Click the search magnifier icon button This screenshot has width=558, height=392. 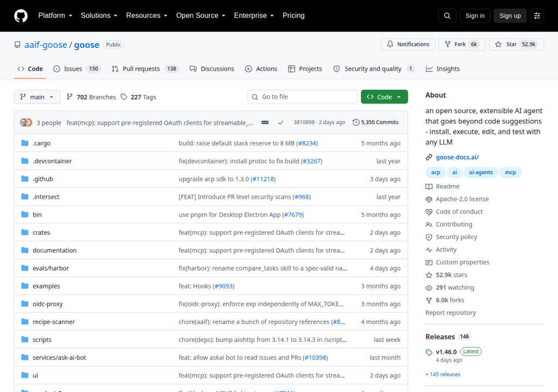447,16
